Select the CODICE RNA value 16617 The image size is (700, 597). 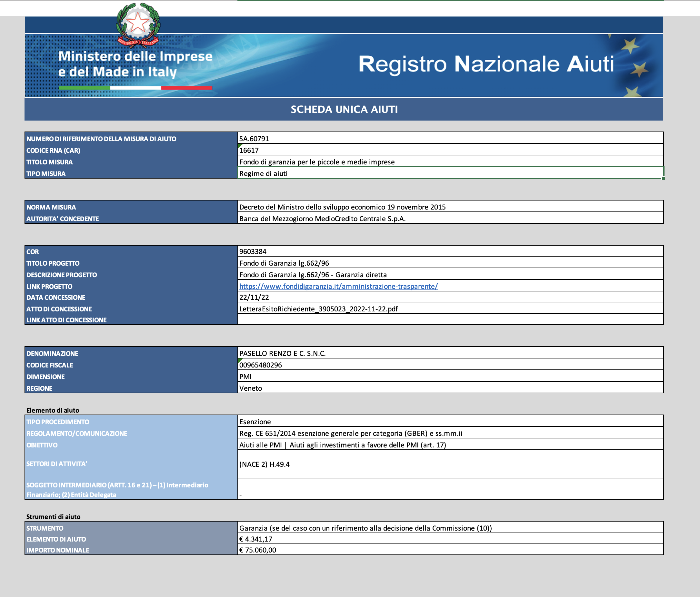point(249,150)
